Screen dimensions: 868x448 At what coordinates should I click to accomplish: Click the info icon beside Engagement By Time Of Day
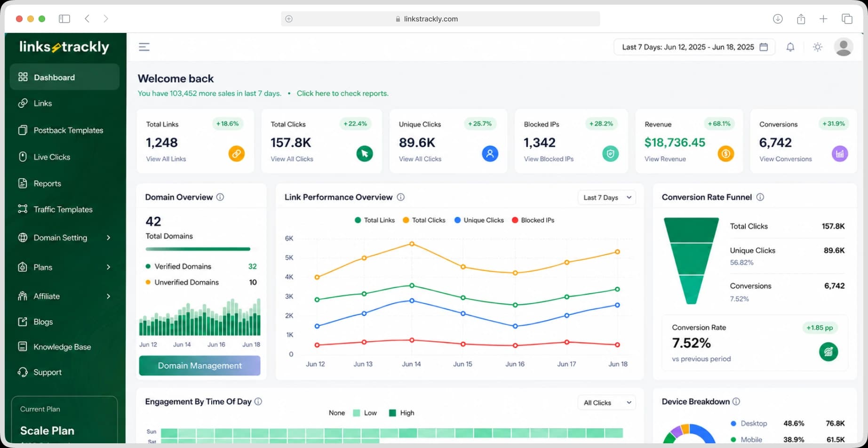(x=258, y=401)
